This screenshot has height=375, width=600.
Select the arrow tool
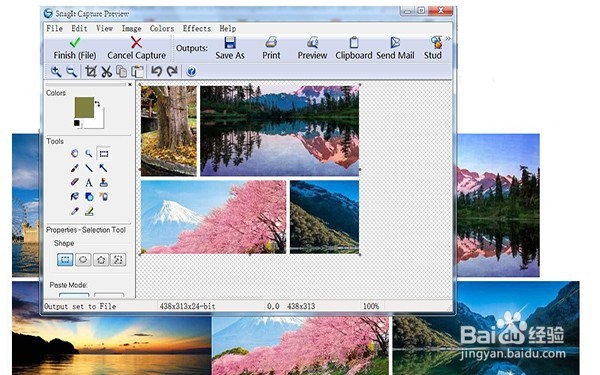point(103,168)
